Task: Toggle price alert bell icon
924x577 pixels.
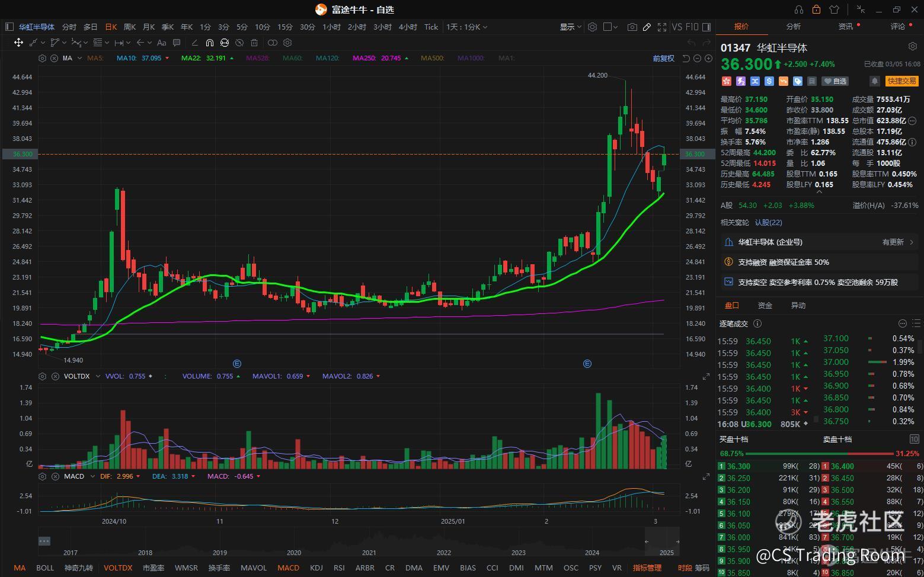Action: [874, 81]
